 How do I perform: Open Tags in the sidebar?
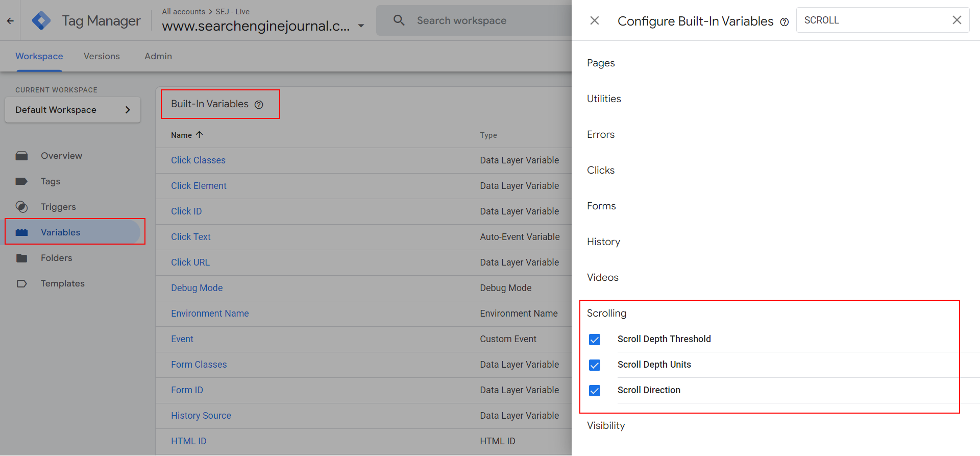[x=51, y=181]
